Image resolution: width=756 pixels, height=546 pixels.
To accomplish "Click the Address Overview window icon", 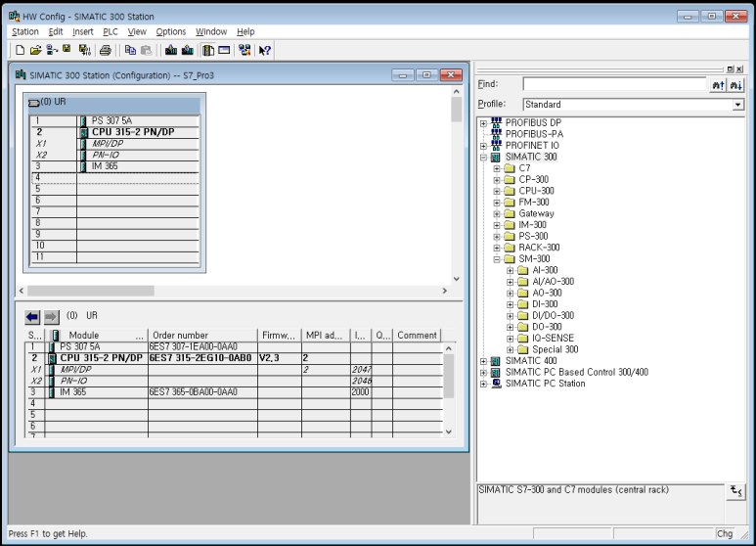I will [224, 50].
